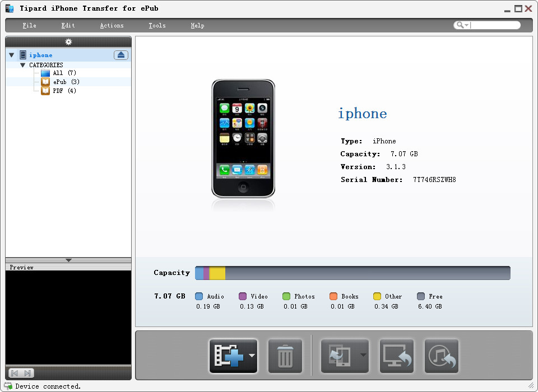Open the search scope dropdown arrow
Image resolution: width=538 pixels, height=392 pixels.
coord(467,25)
